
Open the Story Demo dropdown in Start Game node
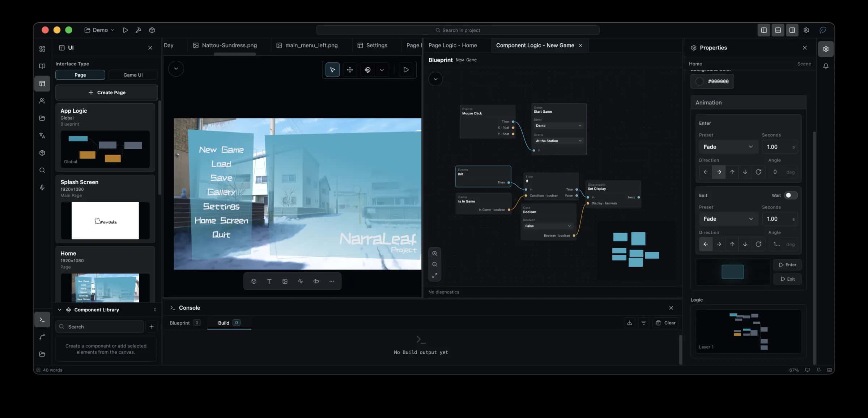(x=558, y=126)
